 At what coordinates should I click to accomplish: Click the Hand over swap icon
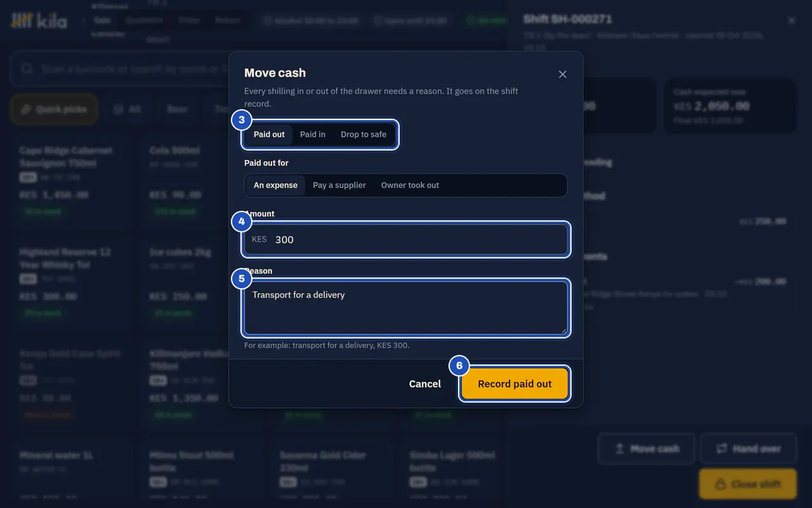(x=721, y=449)
